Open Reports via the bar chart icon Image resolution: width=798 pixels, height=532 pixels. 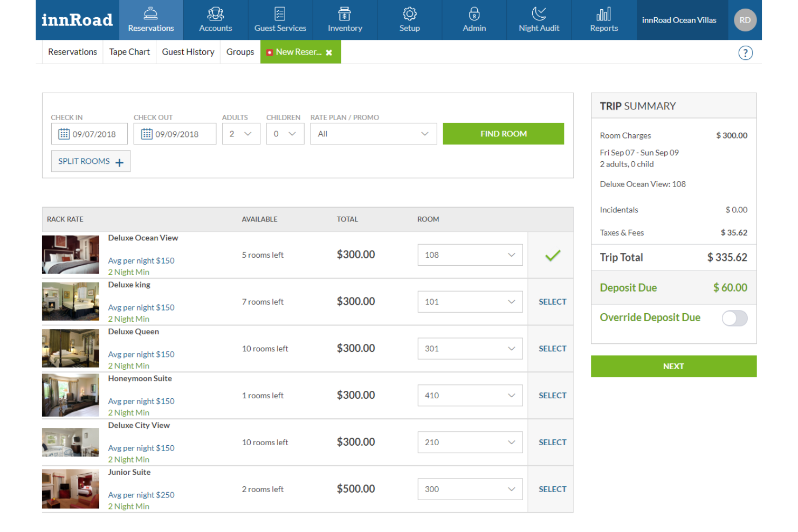click(x=603, y=15)
